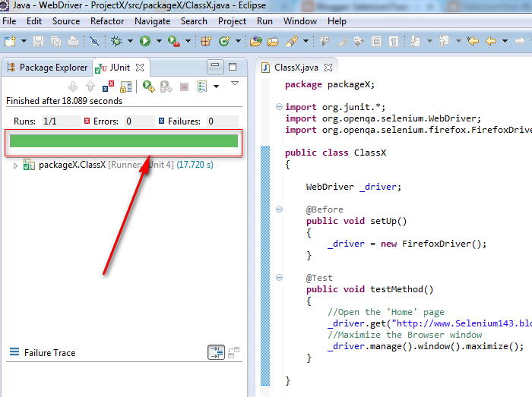
Task: Click the New Java Class icon
Action: (224, 41)
